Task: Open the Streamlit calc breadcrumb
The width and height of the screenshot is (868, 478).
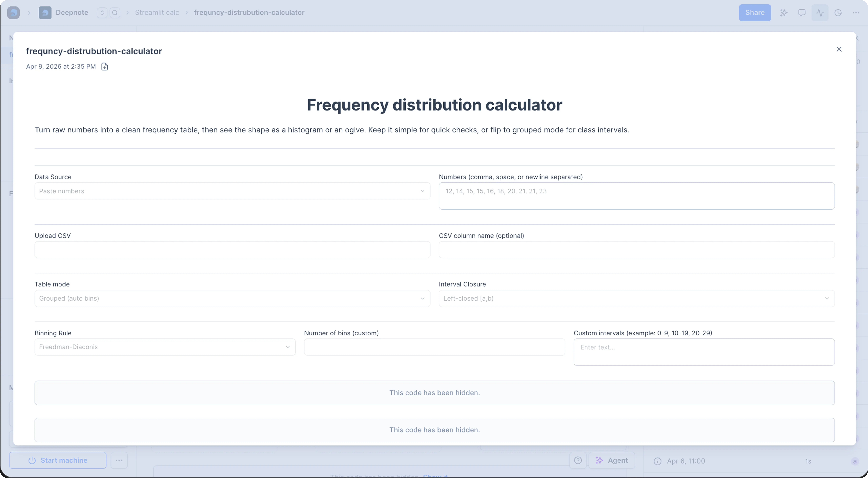Action: click(157, 13)
